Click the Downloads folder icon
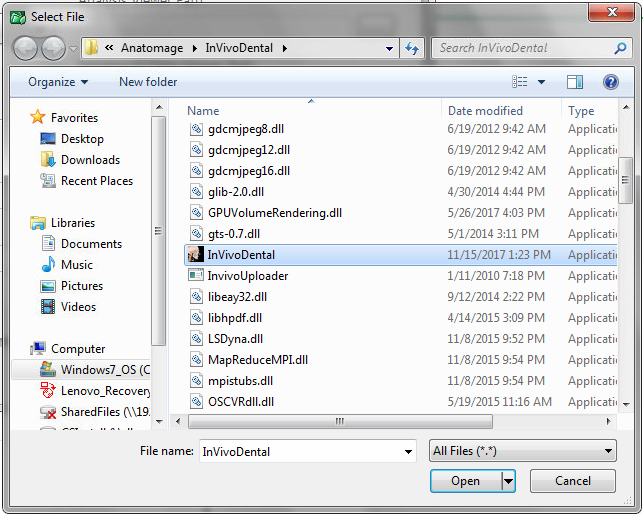Image resolution: width=643 pixels, height=514 pixels. click(x=48, y=159)
